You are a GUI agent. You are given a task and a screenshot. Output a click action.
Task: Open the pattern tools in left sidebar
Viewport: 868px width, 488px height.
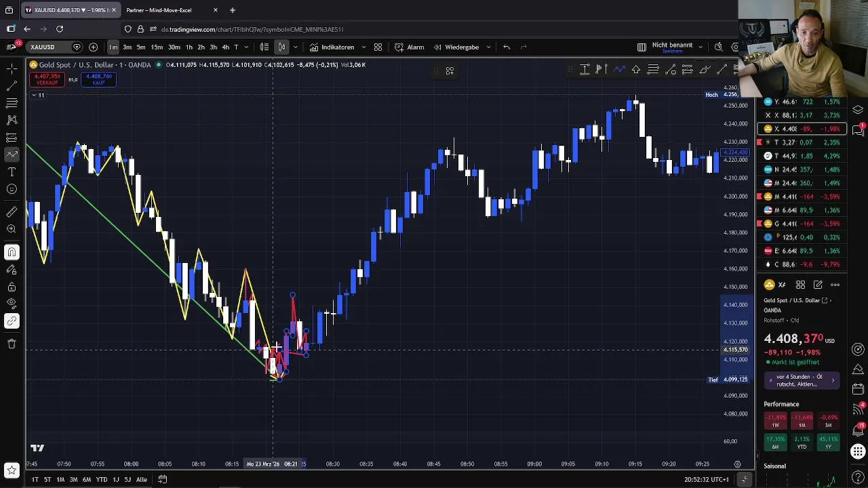pyautogui.click(x=12, y=120)
